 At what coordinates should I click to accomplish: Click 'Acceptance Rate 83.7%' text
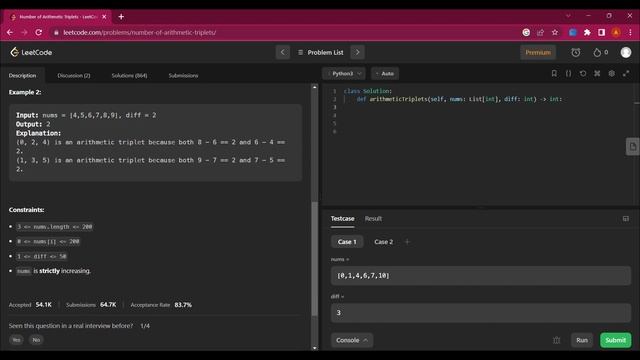(161, 305)
